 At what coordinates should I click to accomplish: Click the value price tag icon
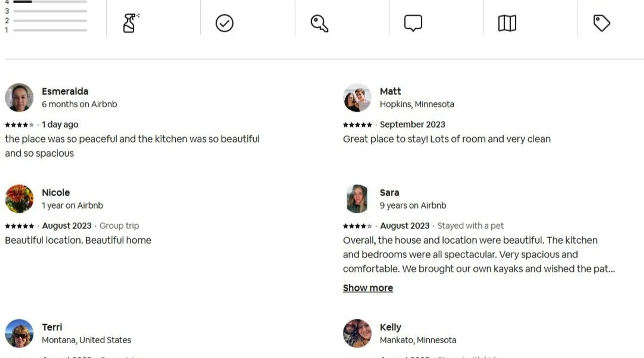(x=601, y=23)
